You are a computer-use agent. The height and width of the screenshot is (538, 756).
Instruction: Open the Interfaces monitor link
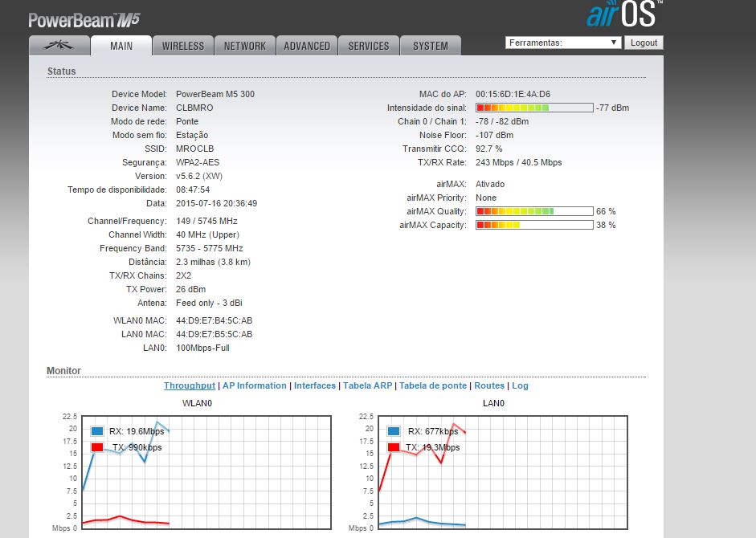pos(315,385)
